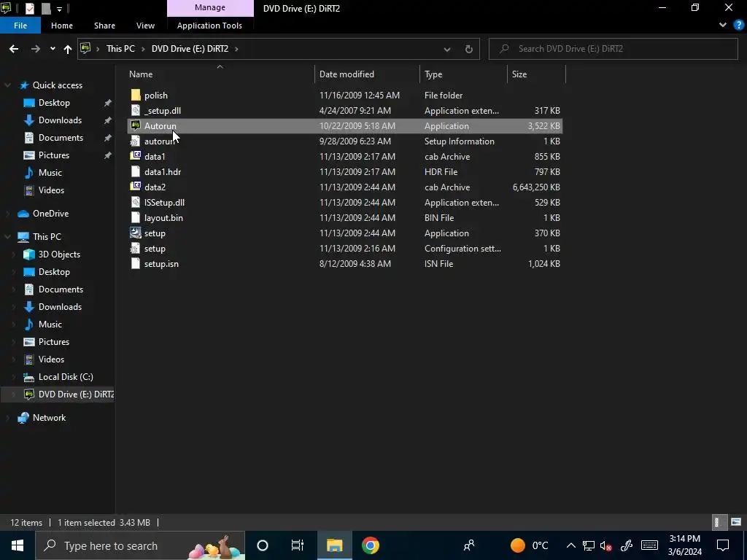The width and height of the screenshot is (747, 560).
Task: Switch to details view layout
Action: click(718, 522)
